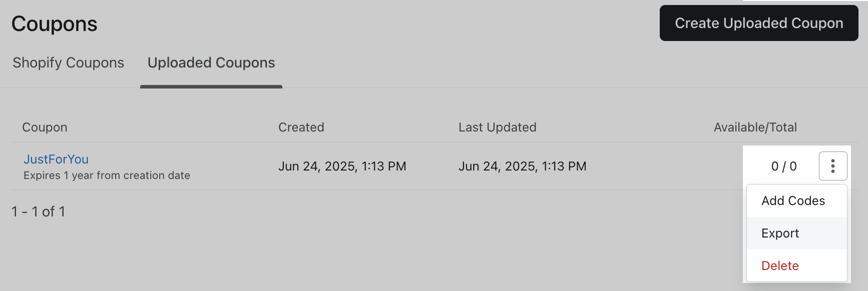This screenshot has height=291, width=868.
Task: Click the divider line below JustForYou row
Action: [350, 189]
